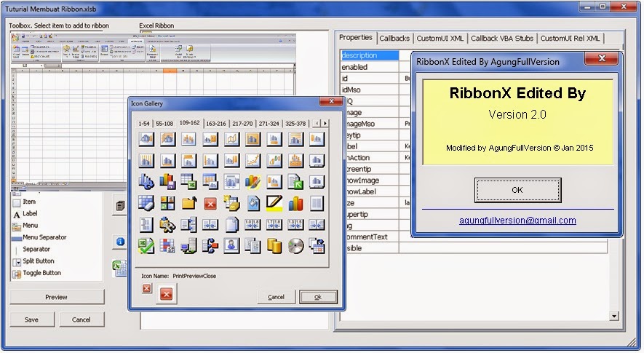
Task: Open the CustomUI XML tab
Action: [x=440, y=39]
